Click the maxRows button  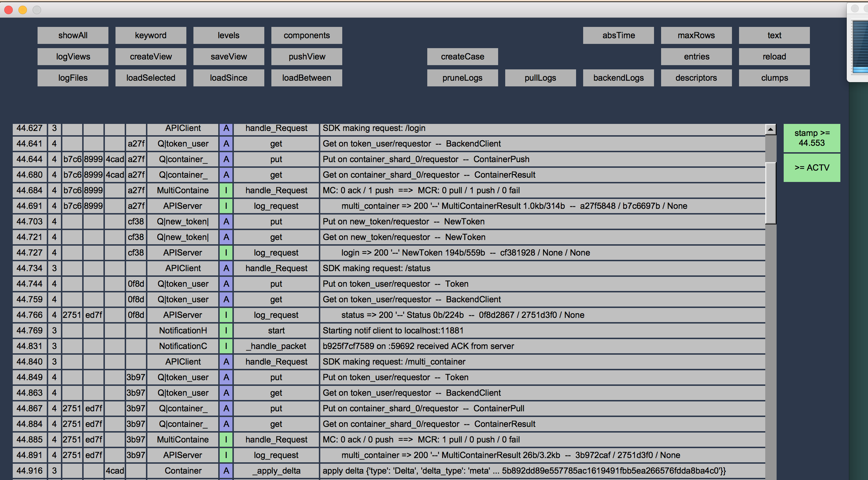pyautogui.click(x=696, y=35)
